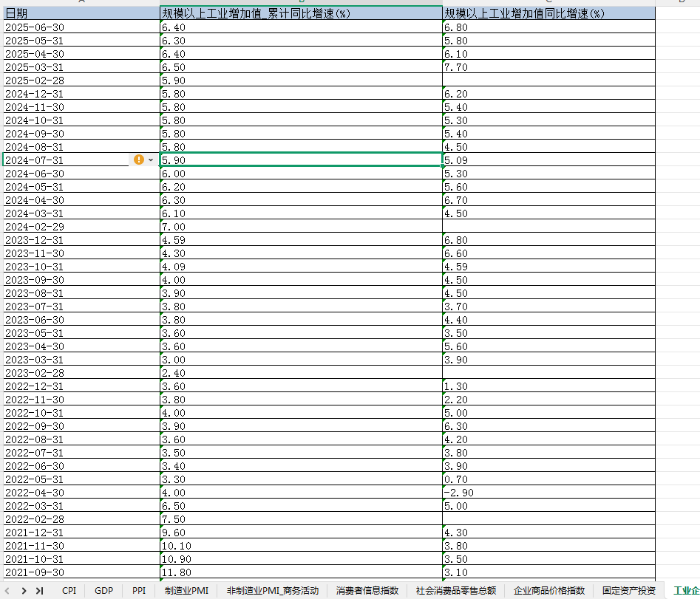
Task: Select the 日期 header cell
Action: 81,14
